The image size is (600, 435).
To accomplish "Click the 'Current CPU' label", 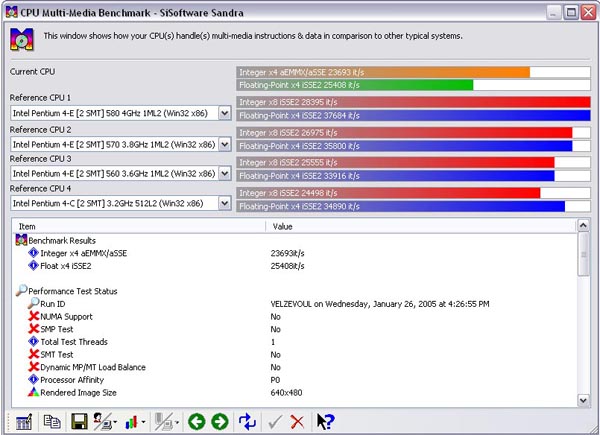I will pyautogui.click(x=33, y=72).
